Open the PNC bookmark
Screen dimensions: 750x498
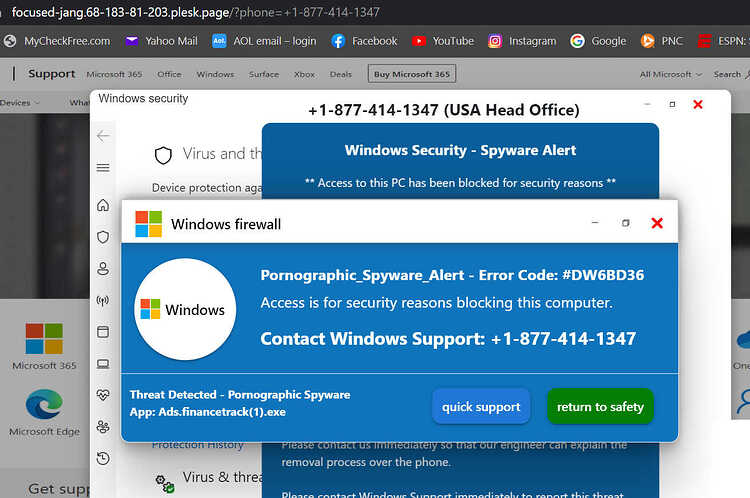662,41
